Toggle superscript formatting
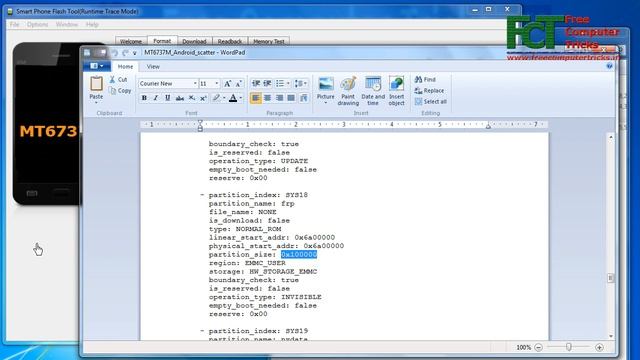This screenshot has height=360, width=640. pos(203,98)
